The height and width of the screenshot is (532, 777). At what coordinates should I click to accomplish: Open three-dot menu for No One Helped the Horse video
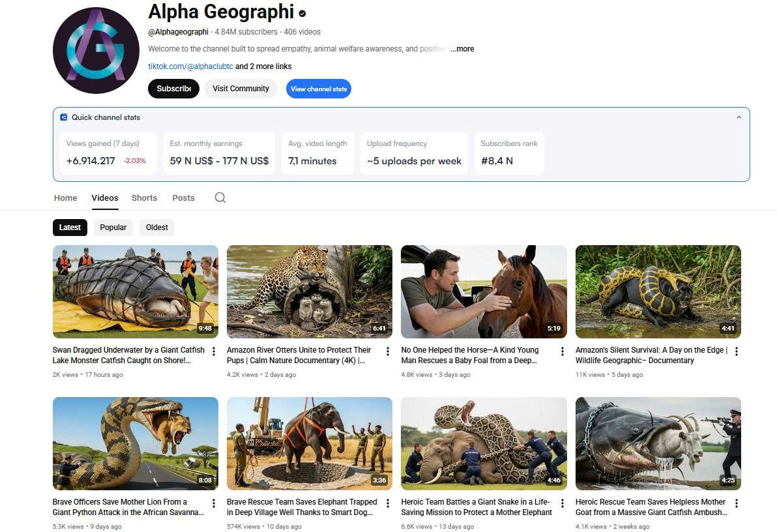click(562, 351)
